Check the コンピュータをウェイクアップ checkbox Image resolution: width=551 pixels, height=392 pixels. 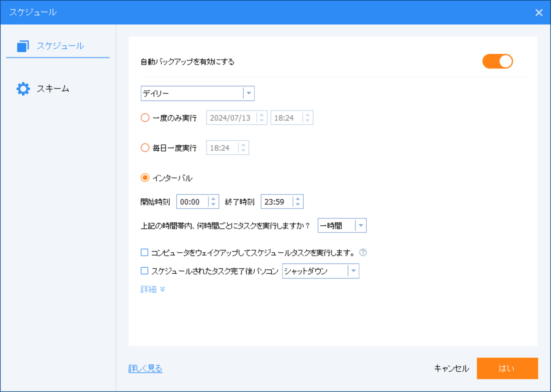tap(144, 252)
